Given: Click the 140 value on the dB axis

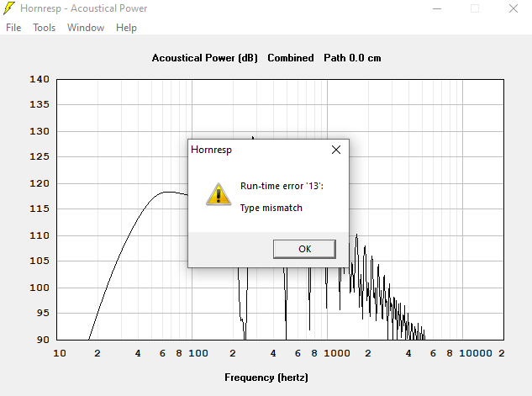Looking at the screenshot, I should [40, 79].
